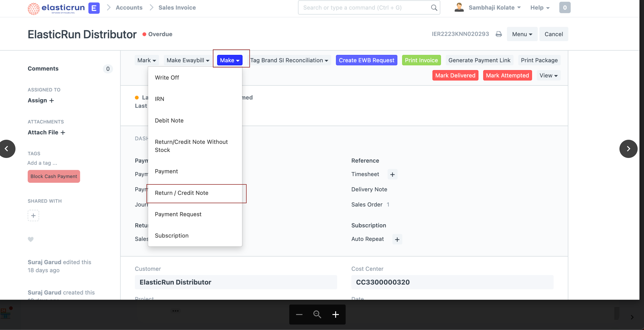Click the bottom-left app icon

click(x=6, y=313)
